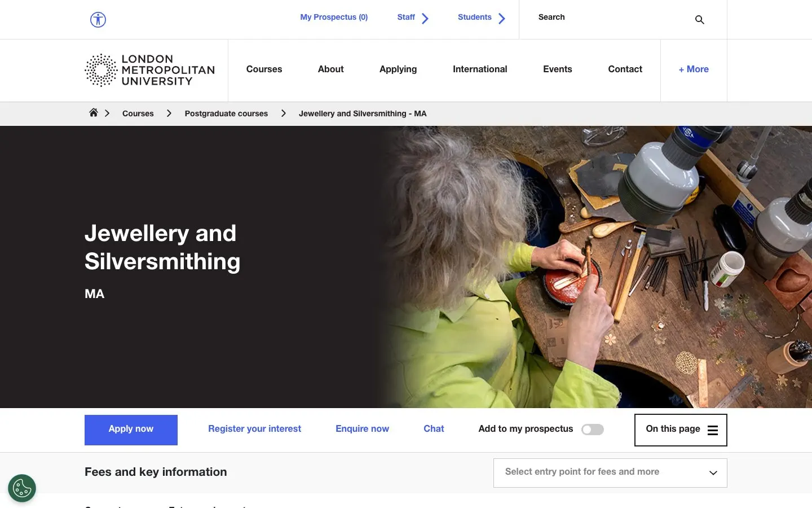Viewport: 812px width, 508px height.
Task: Click the Courses breadcrumb link
Action: (138, 113)
